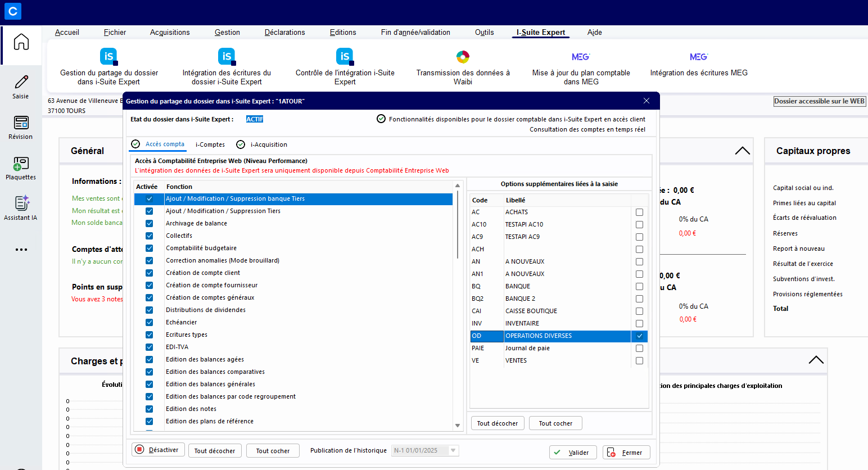Confirm with the Valider button
The image size is (868, 470).
[x=573, y=453]
